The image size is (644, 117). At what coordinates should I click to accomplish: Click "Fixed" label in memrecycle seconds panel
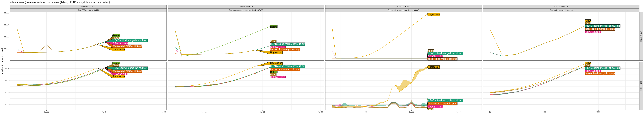[x=273, y=74]
